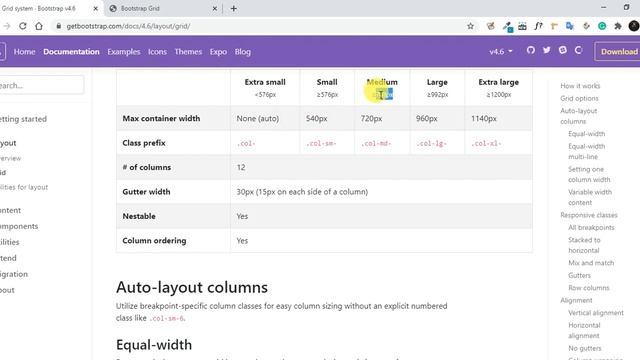Jump to Gutters section
The image size is (640, 360).
pyautogui.click(x=579, y=276)
